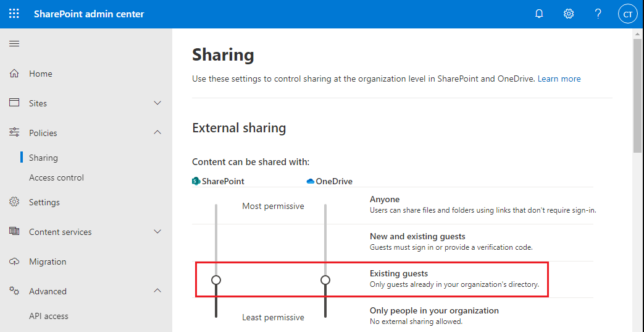Open the notifications bell

click(539, 14)
